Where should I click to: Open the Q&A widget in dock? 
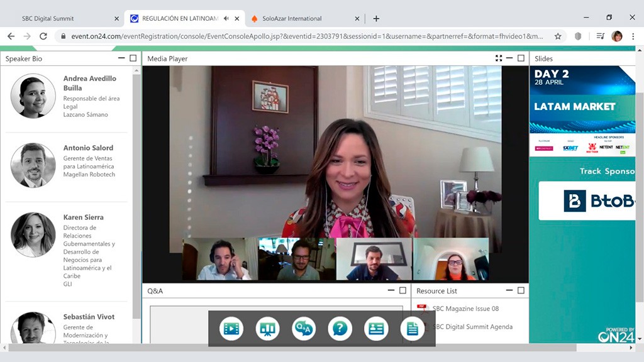click(x=304, y=328)
